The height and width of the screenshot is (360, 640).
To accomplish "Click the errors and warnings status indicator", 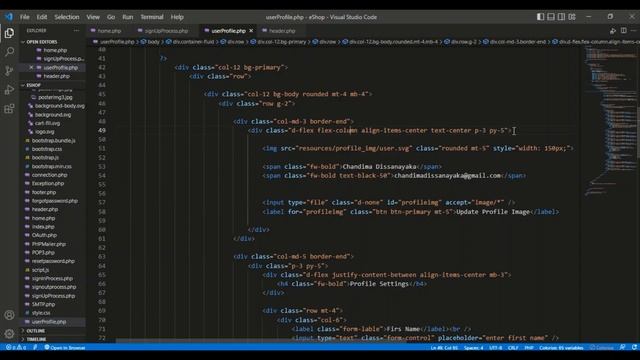I will 16,347.
